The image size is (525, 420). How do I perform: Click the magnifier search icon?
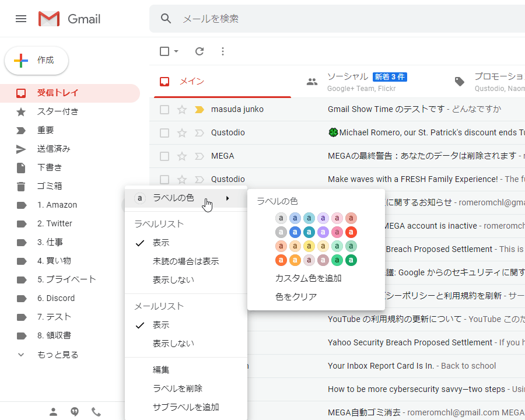(x=166, y=19)
